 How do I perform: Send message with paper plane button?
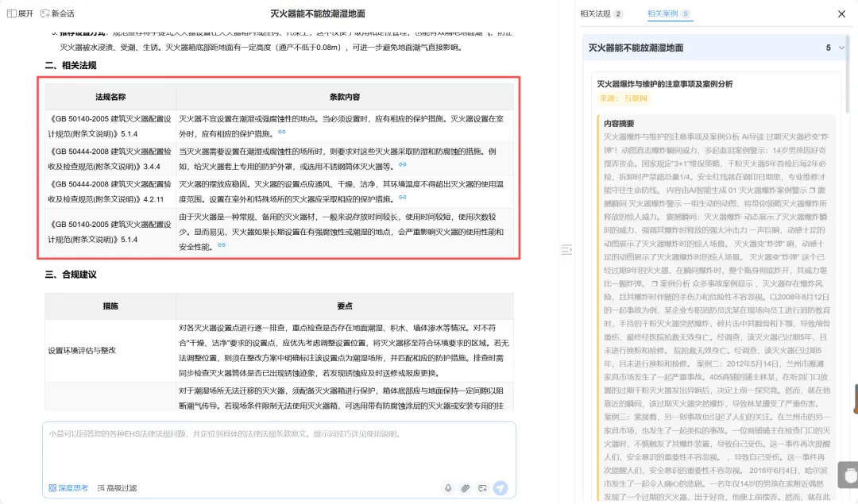(x=500, y=488)
